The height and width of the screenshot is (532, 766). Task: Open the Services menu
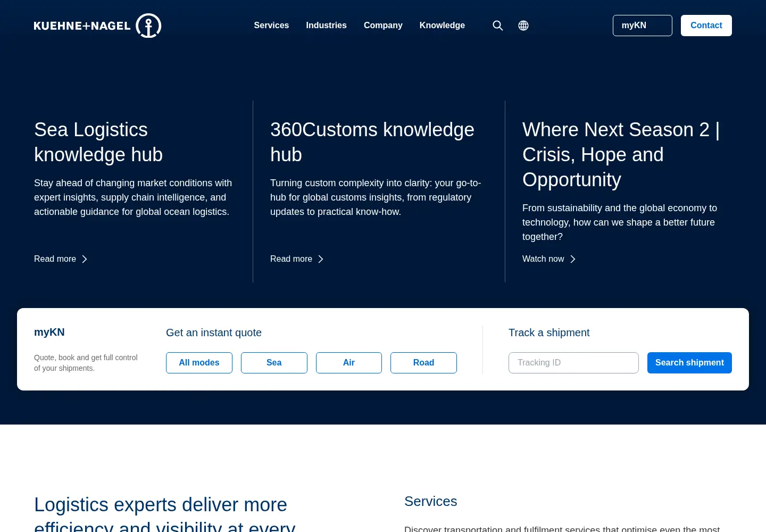coord(271,26)
